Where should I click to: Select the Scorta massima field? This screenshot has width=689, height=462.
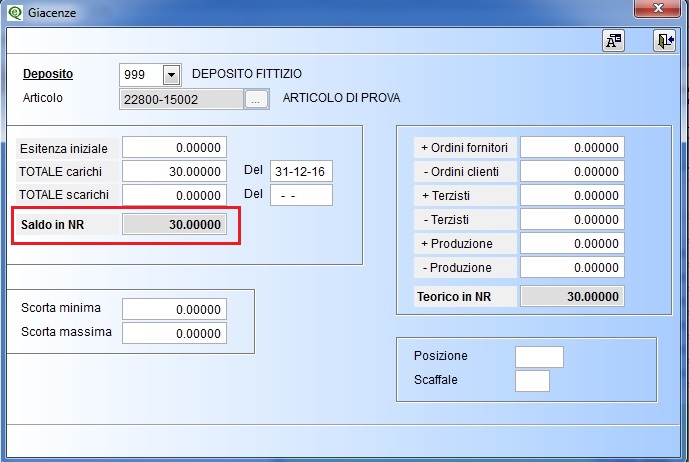[x=174, y=333]
